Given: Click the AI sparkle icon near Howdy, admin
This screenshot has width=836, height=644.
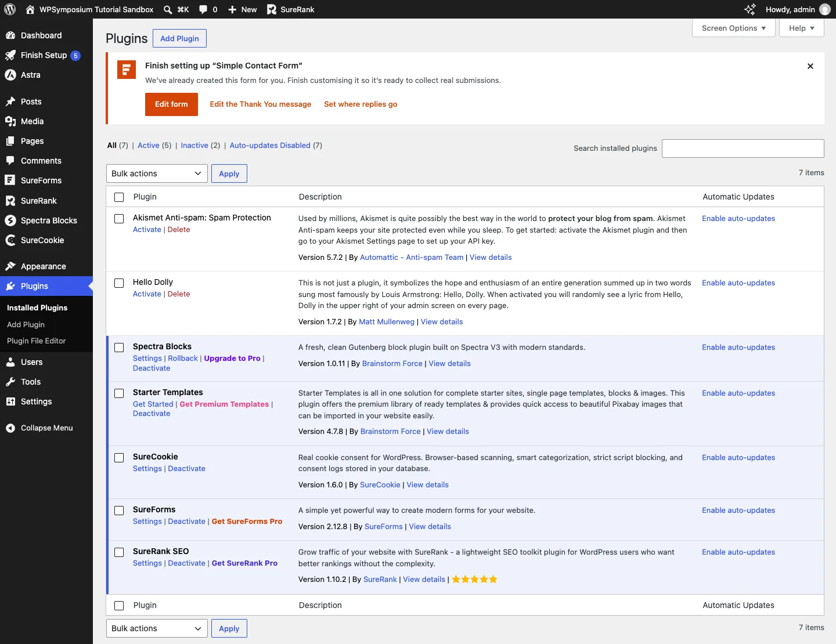Looking at the screenshot, I should pos(750,9).
